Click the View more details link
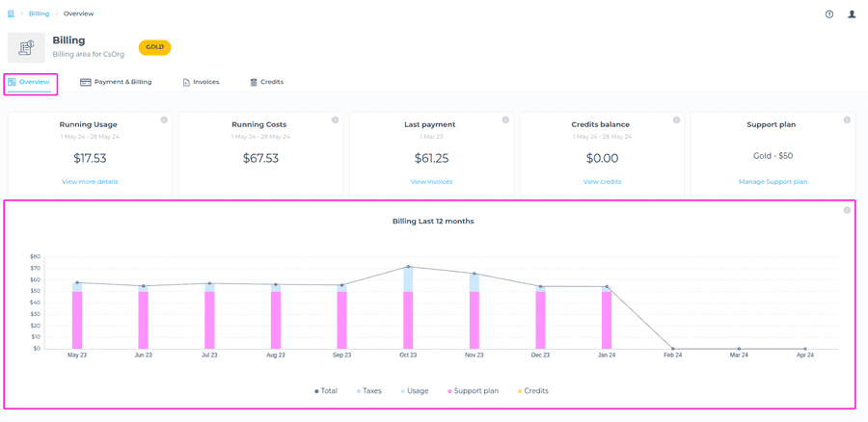The height and width of the screenshot is (422, 868). 90,181
